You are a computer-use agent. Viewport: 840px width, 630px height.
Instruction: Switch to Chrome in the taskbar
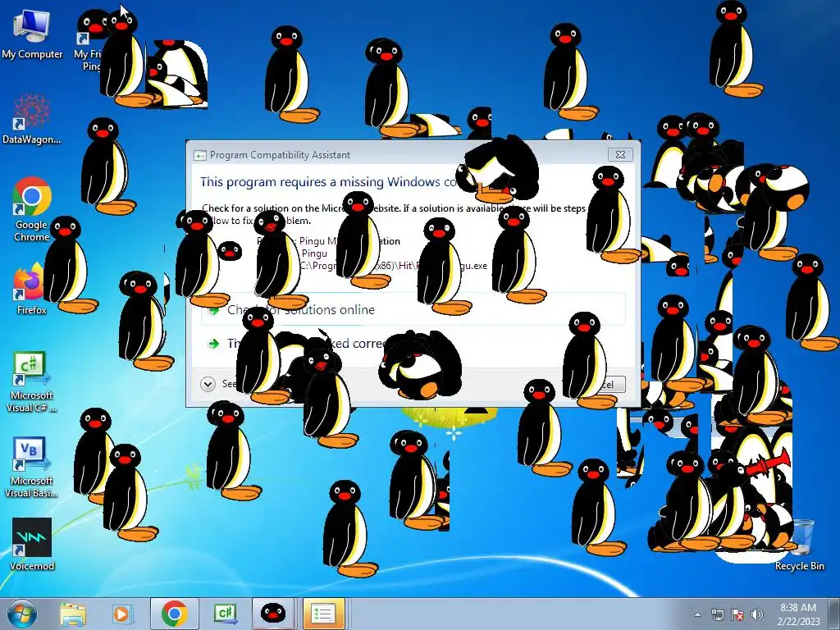pyautogui.click(x=175, y=614)
